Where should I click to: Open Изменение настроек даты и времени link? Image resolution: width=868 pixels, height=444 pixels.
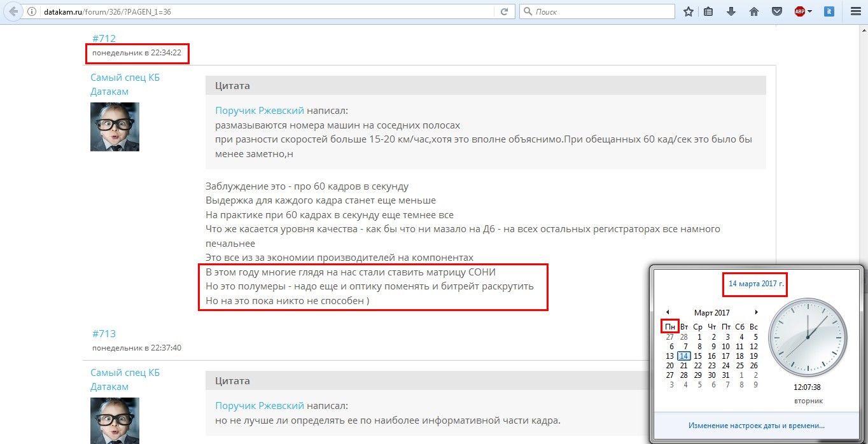[x=757, y=425]
